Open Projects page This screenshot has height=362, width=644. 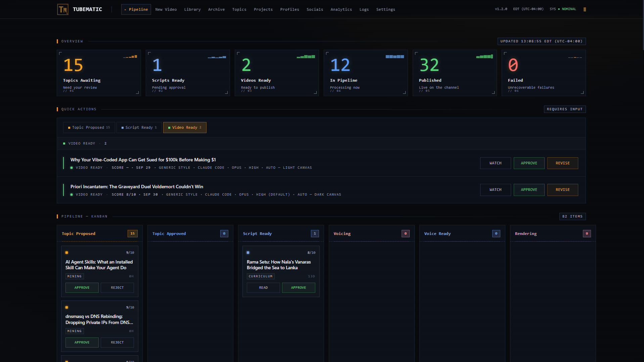263,9
